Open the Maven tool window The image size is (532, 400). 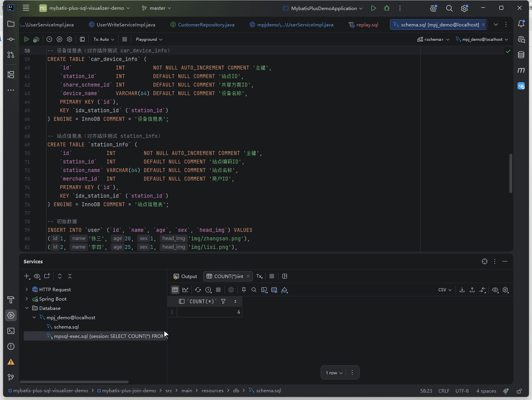coord(521,70)
